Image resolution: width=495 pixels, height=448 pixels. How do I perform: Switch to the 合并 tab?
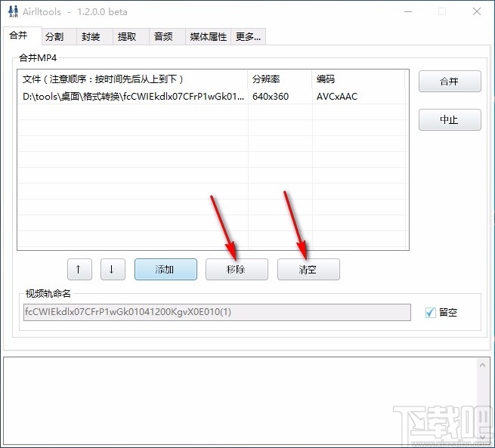click(23, 36)
